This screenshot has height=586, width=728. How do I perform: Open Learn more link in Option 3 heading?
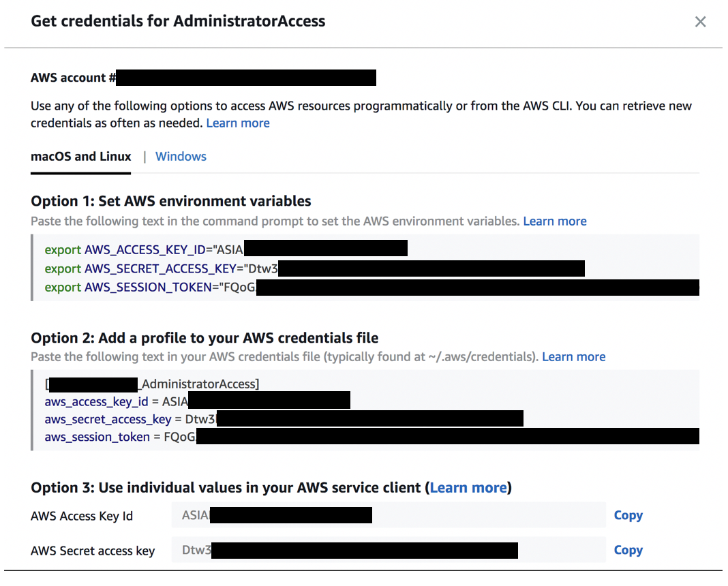tap(468, 488)
